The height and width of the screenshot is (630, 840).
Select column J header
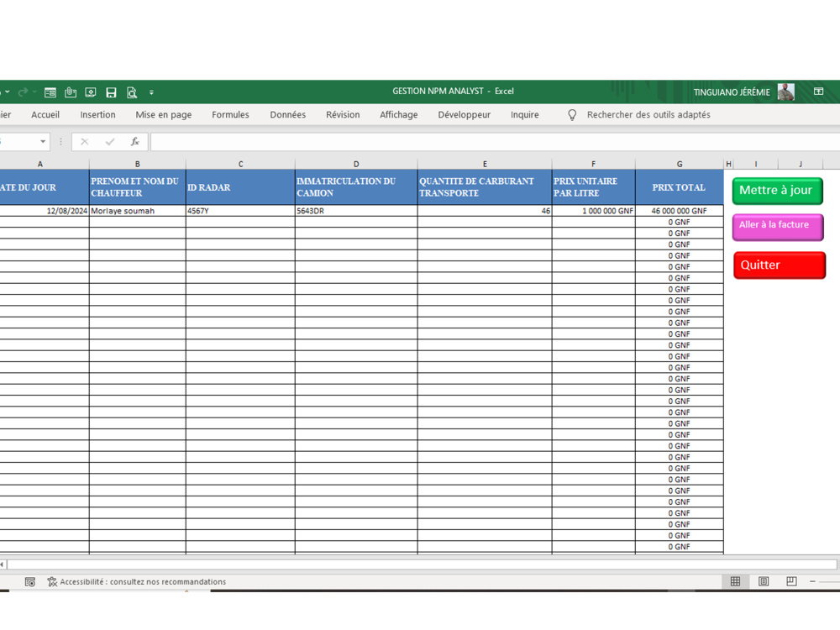(x=801, y=164)
